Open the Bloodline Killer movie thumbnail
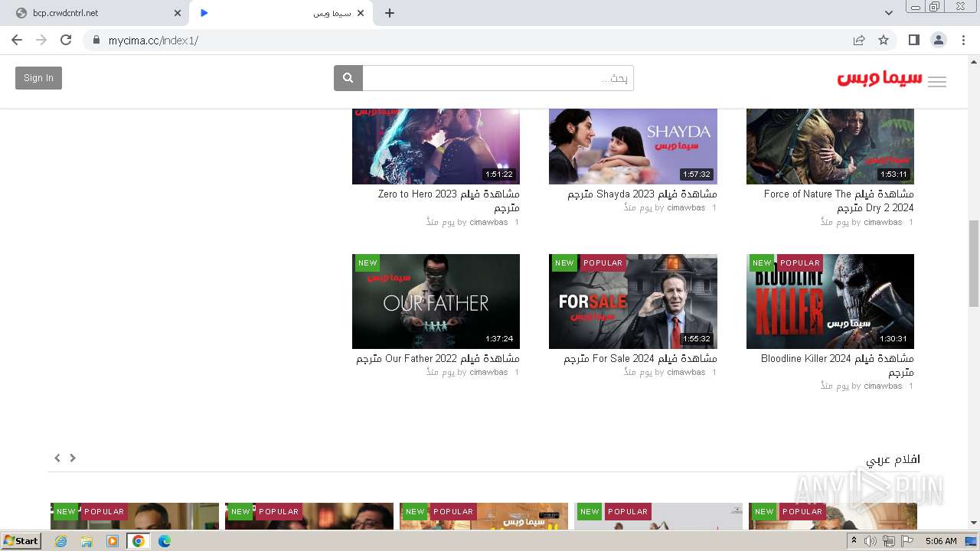This screenshot has width=980, height=551. [x=830, y=302]
